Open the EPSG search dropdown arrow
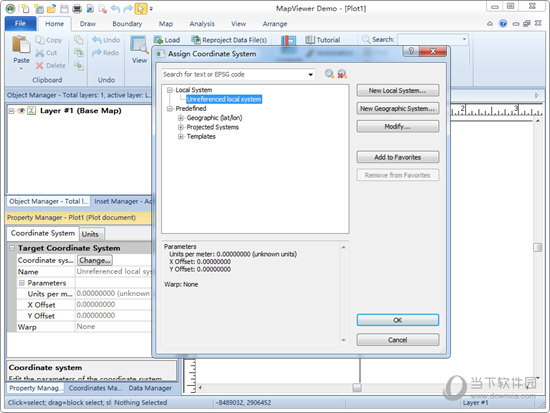Viewport: 550px width, 413px height. click(x=310, y=74)
